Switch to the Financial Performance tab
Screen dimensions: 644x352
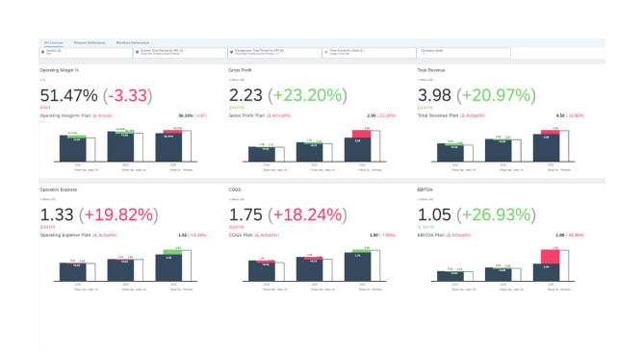coord(90,42)
